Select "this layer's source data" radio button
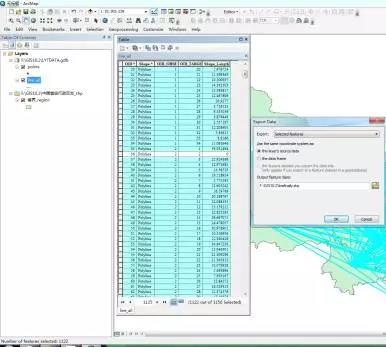The width and height of the screenshot is (386, 361). pyautogui.click(x=259, y=151)
